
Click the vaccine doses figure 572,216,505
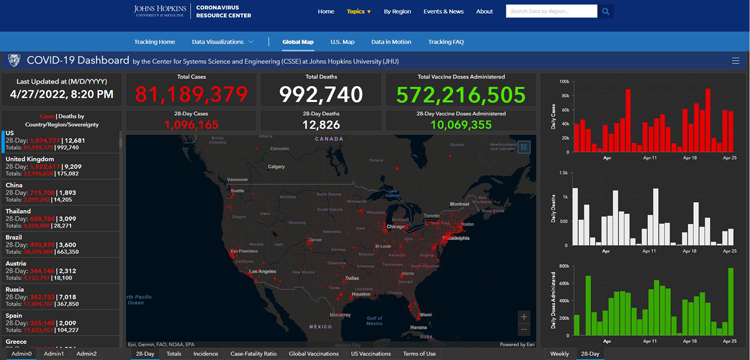tap(461, 95)
